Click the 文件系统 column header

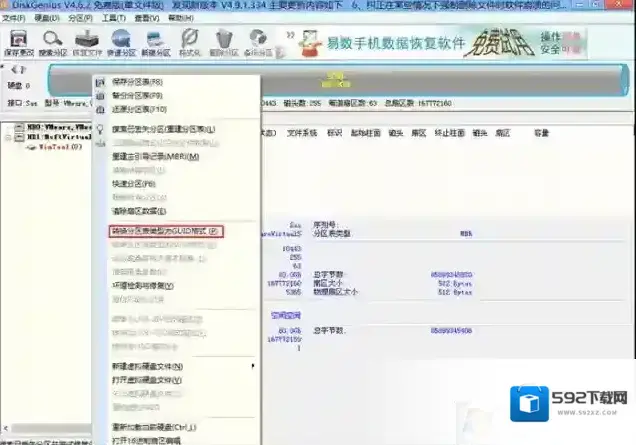[300, 132]
